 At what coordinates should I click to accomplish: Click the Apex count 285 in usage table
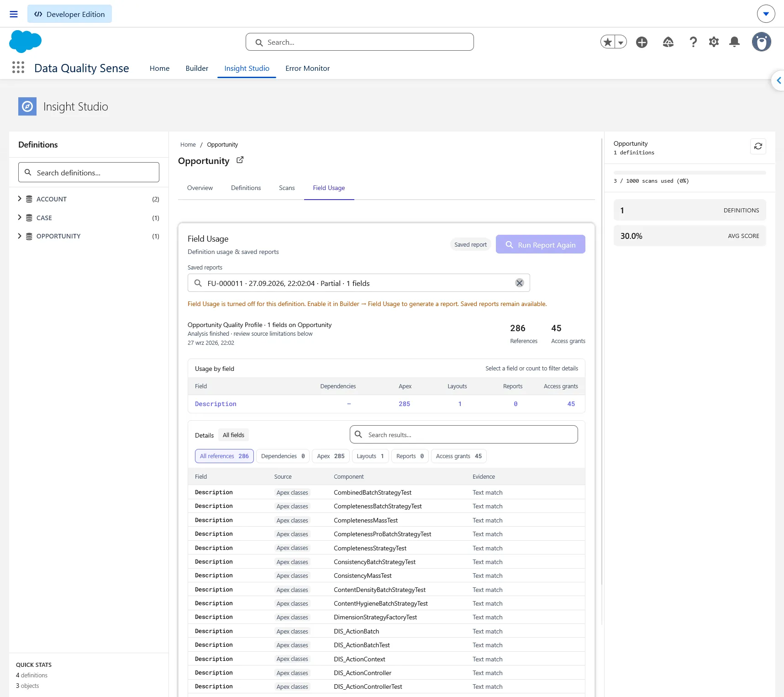point(405,404)
